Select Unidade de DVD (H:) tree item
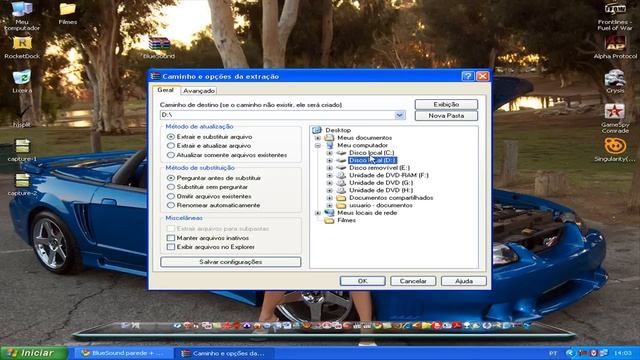 (381, 190)
